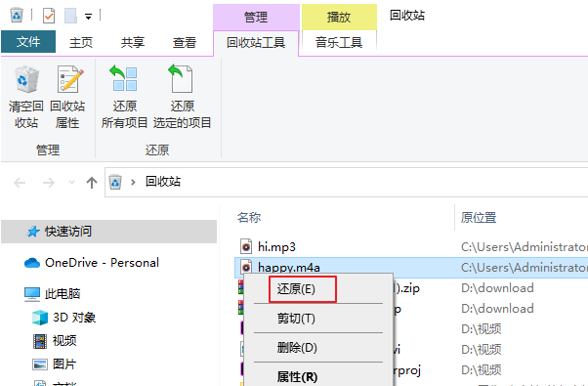
Task: Open the 文件 tab
Action: pyautogui.click(x=28, y=42)
